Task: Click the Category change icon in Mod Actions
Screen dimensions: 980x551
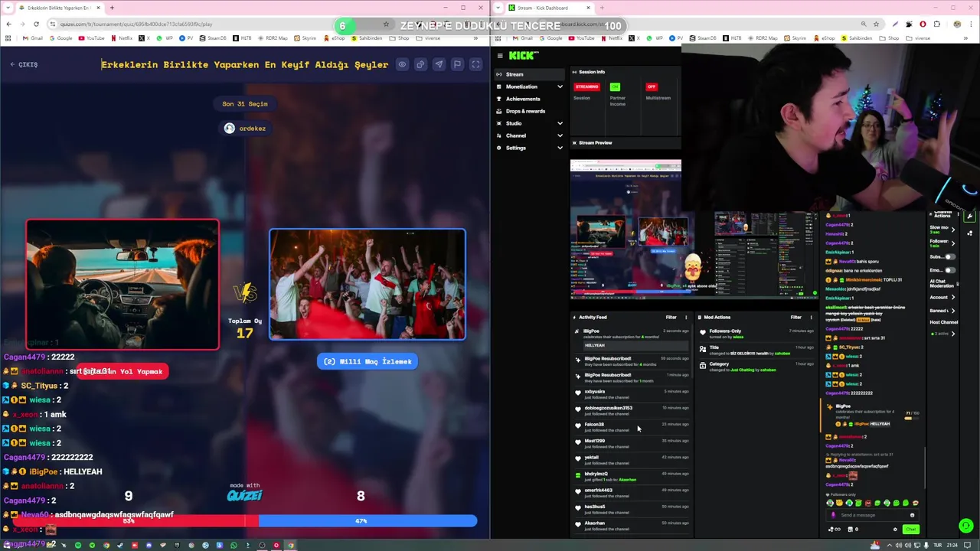Action: coord(703,366)
